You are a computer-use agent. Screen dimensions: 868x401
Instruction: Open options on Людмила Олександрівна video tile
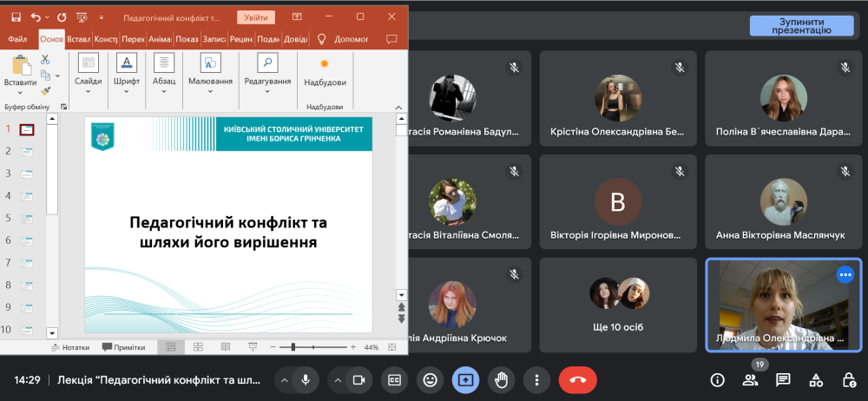(845, 274)
